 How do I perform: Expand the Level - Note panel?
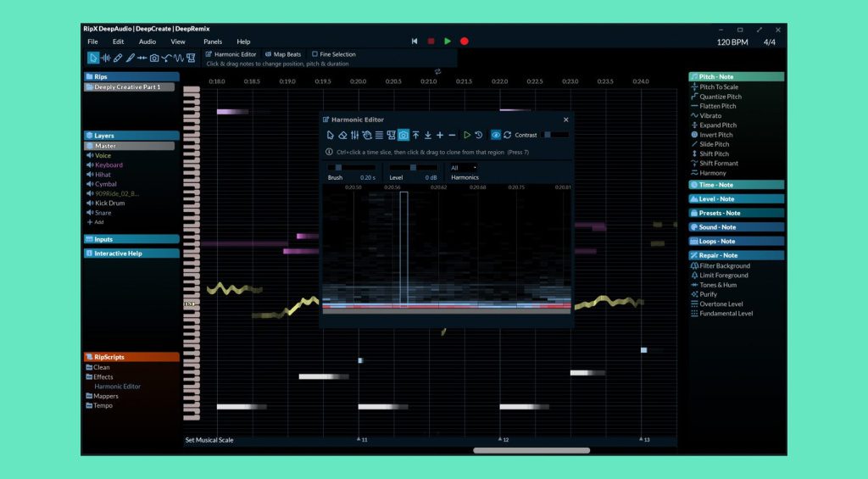737,198
